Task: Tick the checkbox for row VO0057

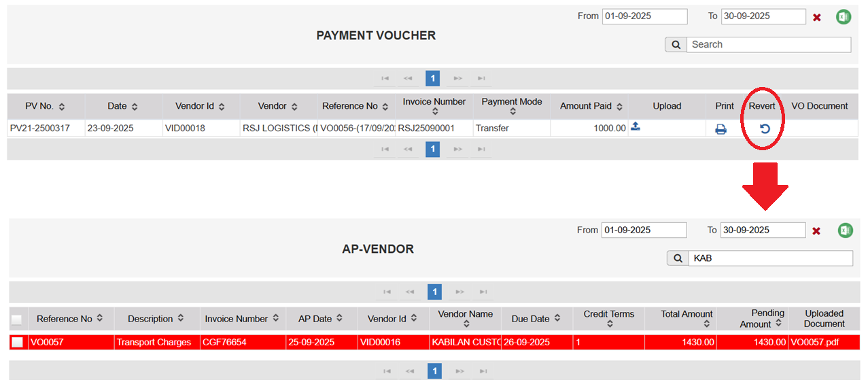Action: [17, 343]
